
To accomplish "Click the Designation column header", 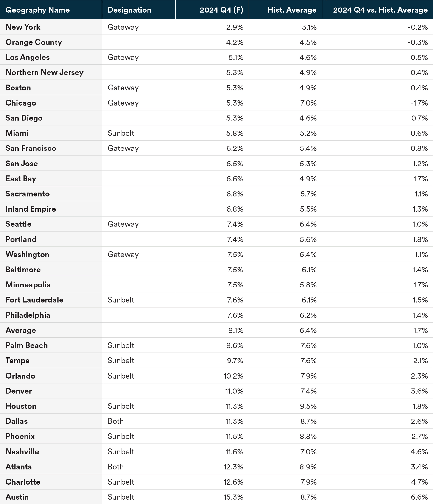I will 129,10.
